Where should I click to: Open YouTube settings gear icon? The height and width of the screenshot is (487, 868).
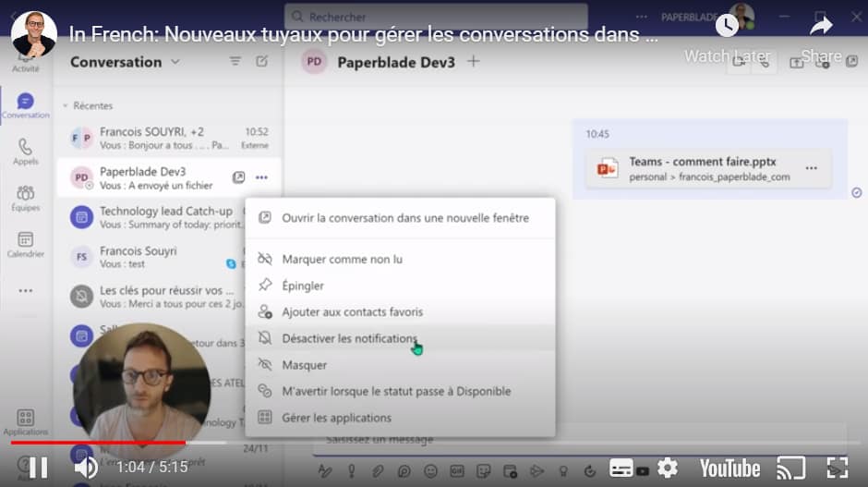(667, 468)
